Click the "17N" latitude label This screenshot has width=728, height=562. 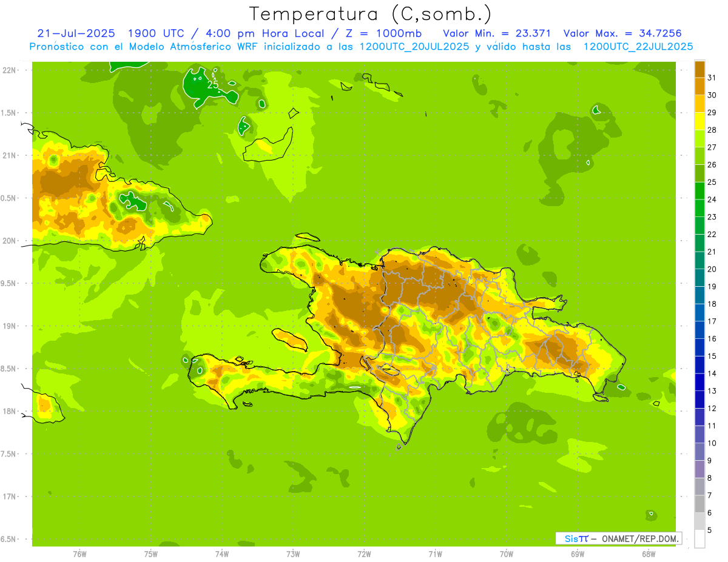click(x=9, y=497)
